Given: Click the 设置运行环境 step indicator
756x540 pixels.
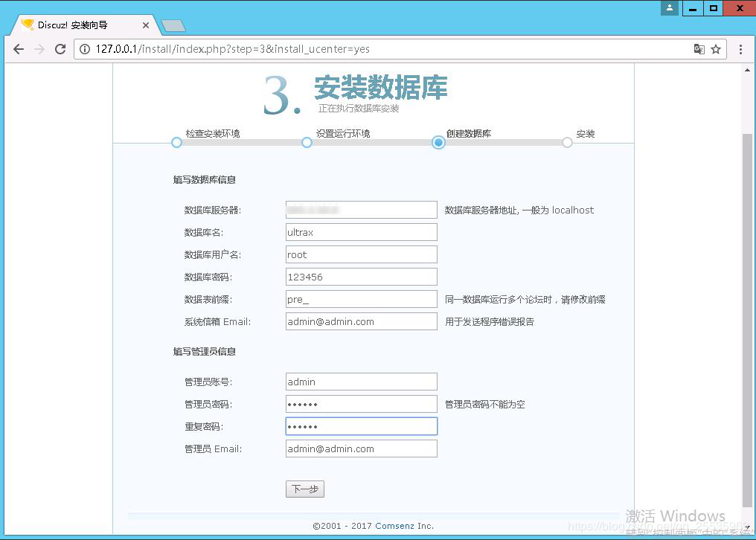Looking at the screenshot, I should (307, 142).
